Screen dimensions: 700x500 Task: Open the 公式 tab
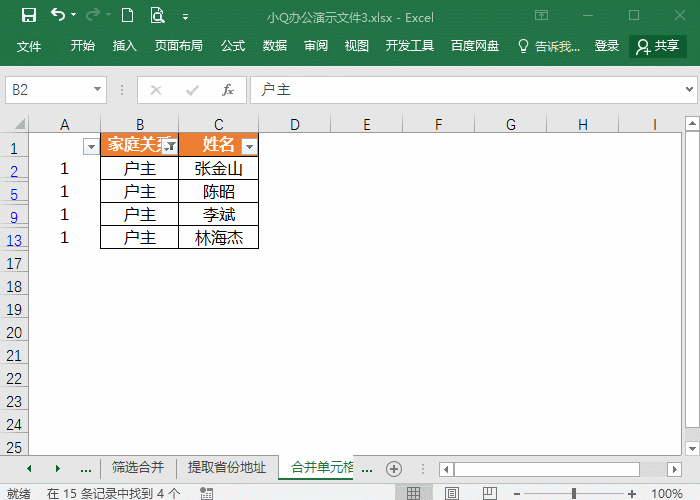[233, 46]
